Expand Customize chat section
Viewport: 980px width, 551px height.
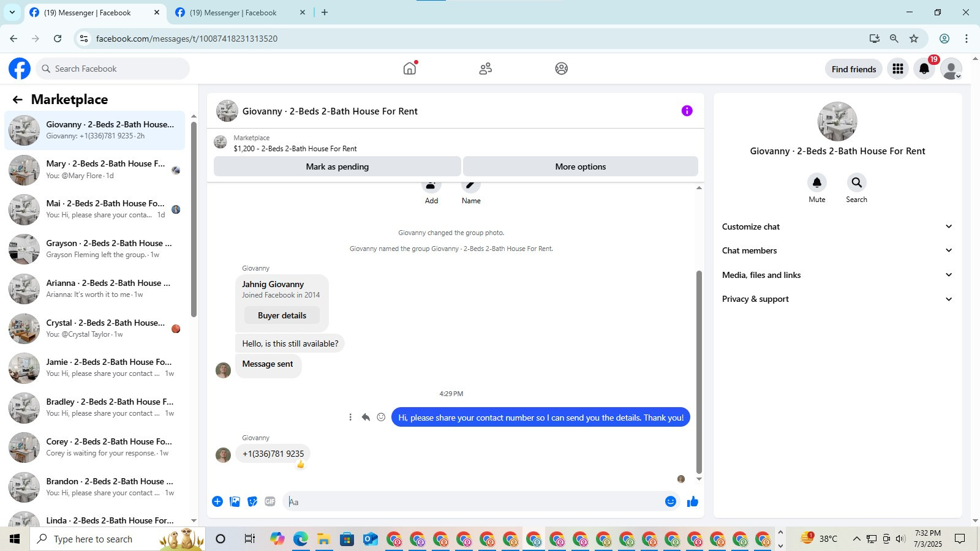point(837,227)
